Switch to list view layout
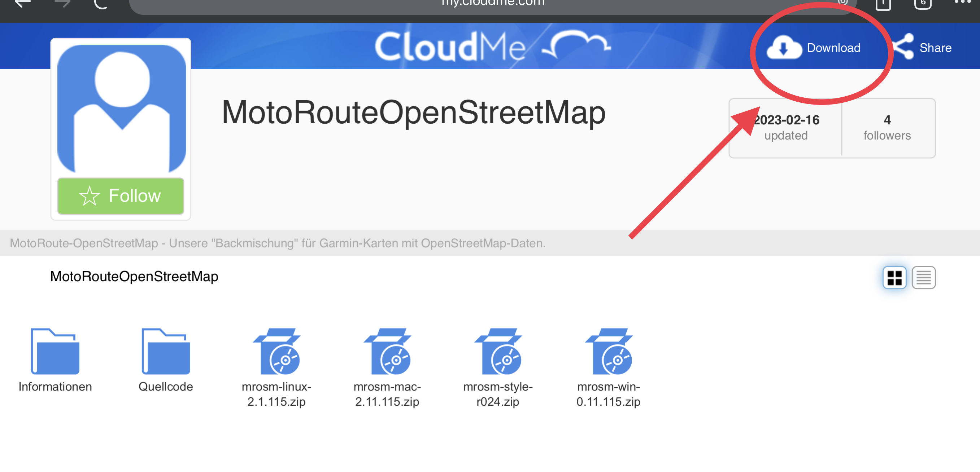 (x=923, y=278)
